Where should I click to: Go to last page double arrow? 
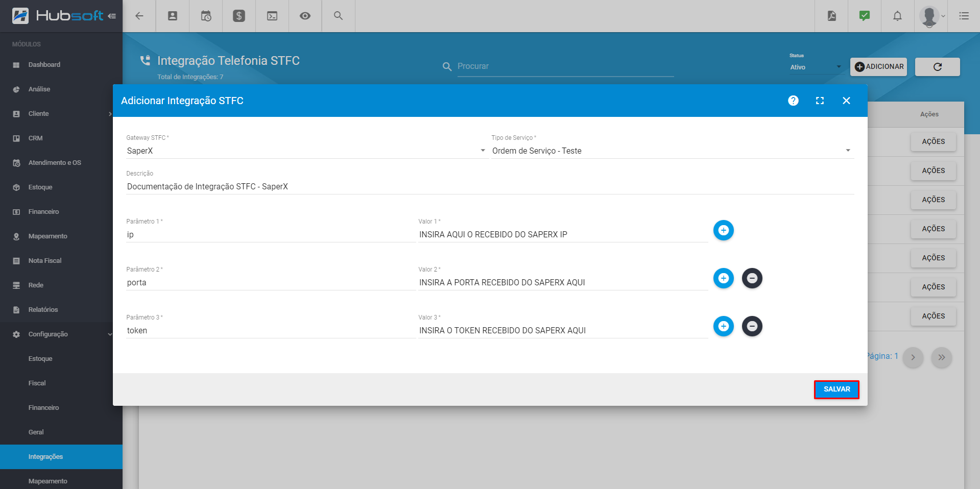pyautogui.click(x=941, y=357)
